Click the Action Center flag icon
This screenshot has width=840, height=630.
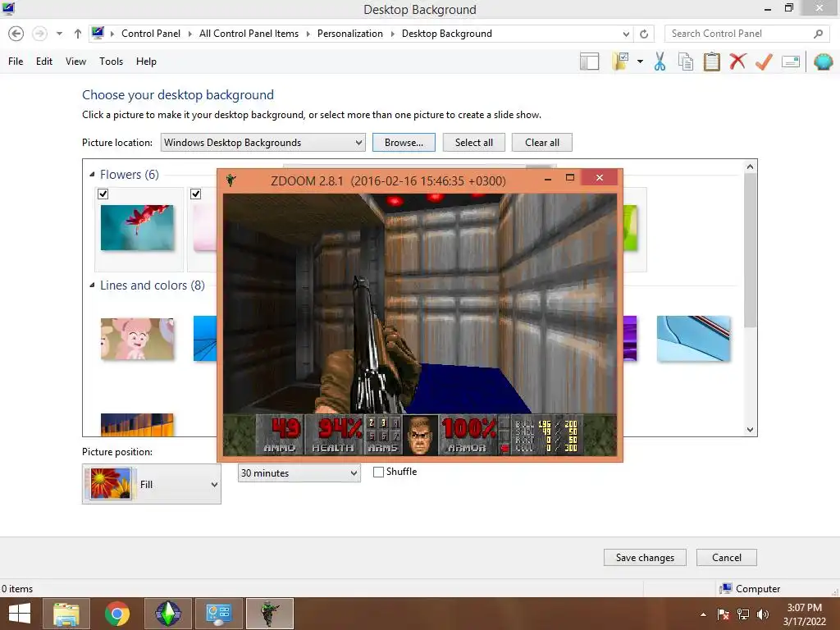pos(724,614)
